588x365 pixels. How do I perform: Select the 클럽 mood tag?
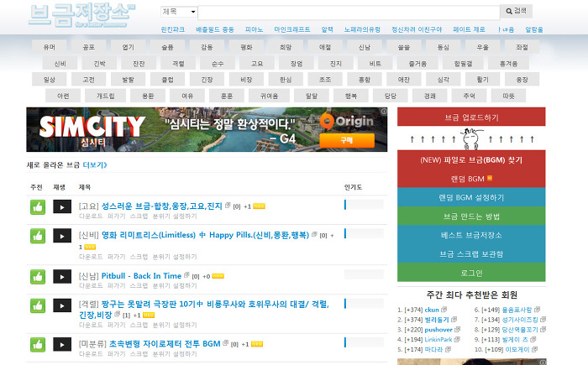pos(168,80)
